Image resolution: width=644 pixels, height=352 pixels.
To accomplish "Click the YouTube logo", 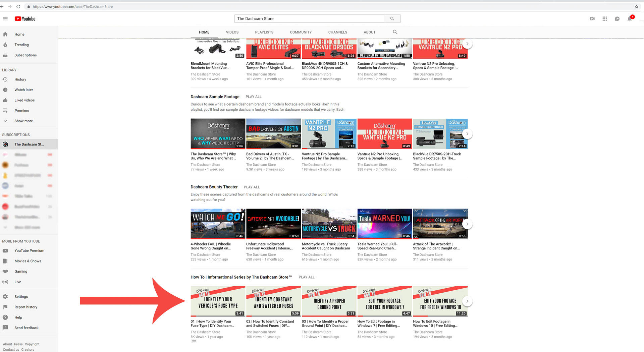I will point(25,19).
